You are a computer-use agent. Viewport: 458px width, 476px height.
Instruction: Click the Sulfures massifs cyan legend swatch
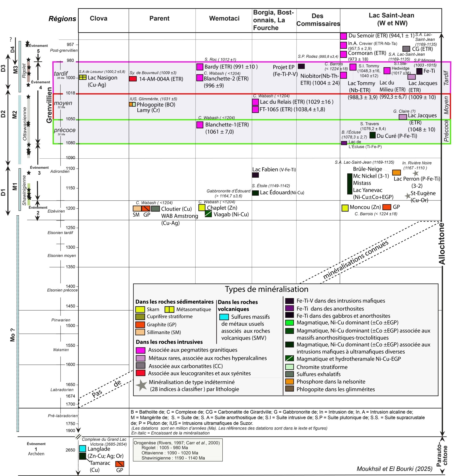point(224,317)
